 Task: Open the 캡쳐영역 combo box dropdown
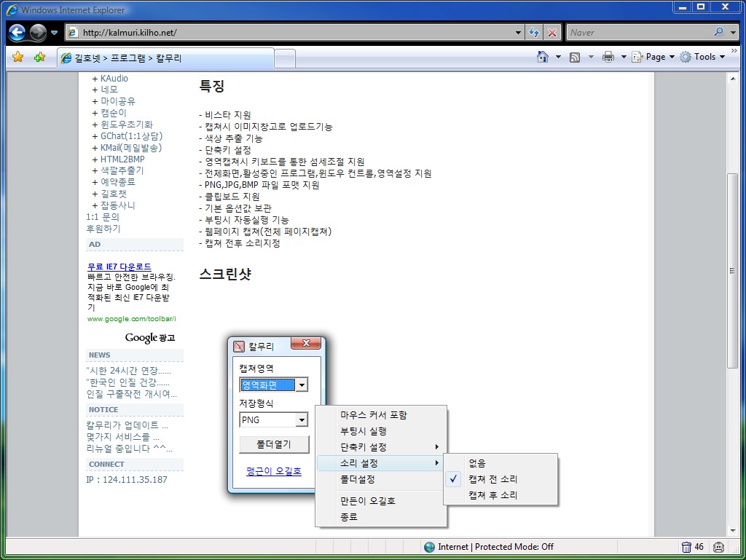coord(302,384)
